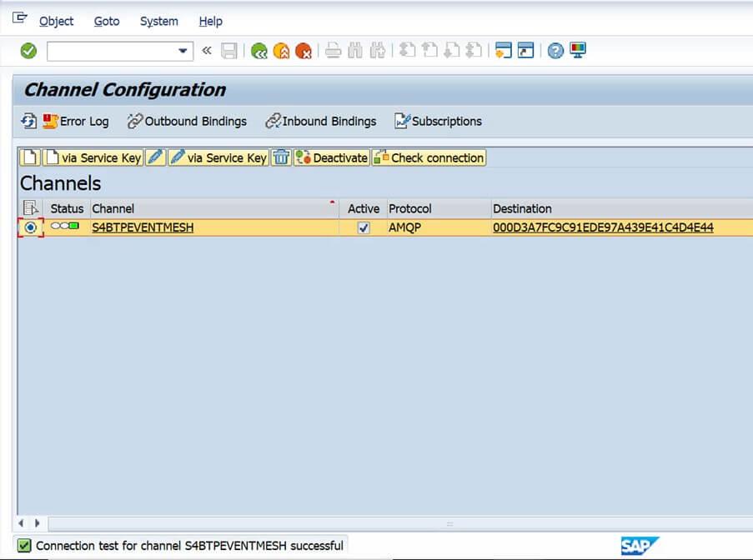Click the scroll left arrow

tap(21, 523)
